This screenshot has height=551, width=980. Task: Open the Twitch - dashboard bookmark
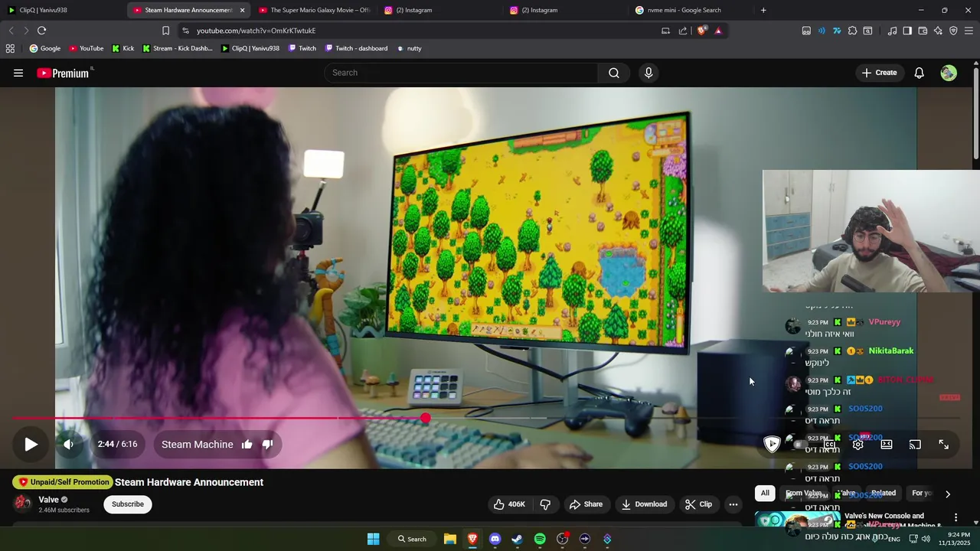[356, 48]
